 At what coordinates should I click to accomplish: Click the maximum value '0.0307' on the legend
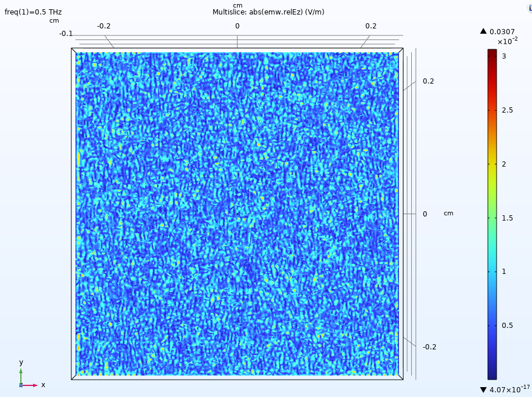click(x=502, y=32)
